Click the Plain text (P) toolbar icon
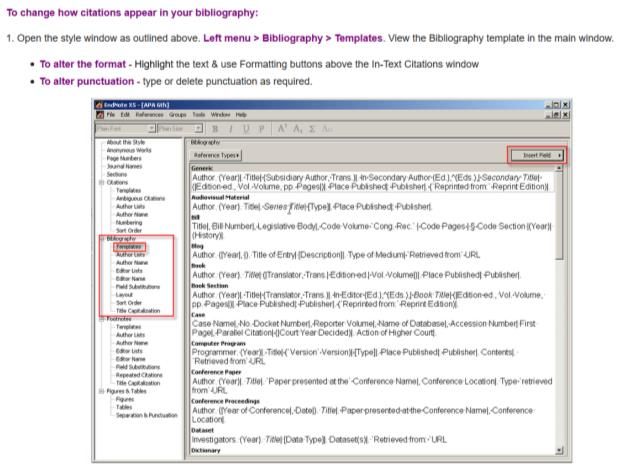 pyautogui.click(x=261, y=129)
